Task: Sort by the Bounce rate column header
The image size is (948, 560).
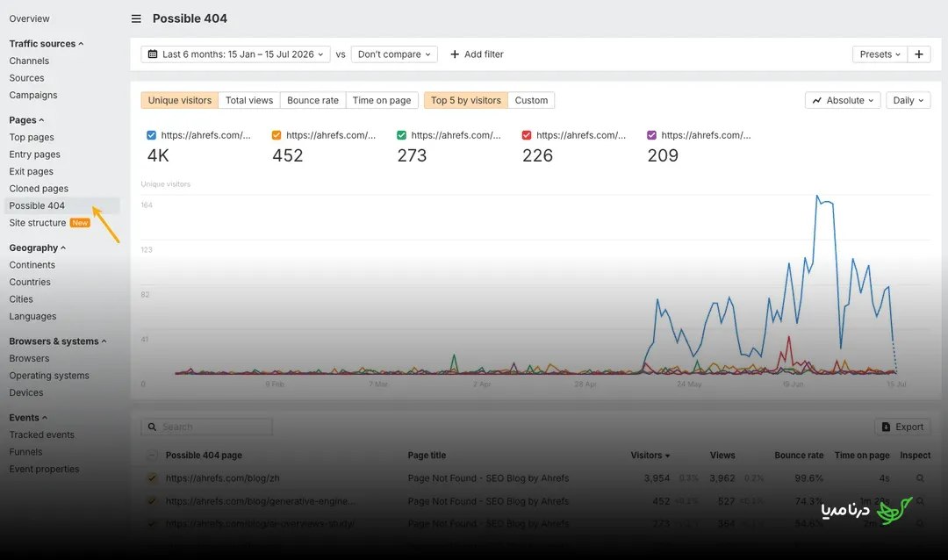Action: pyautogui.click(x=799, y=456)
